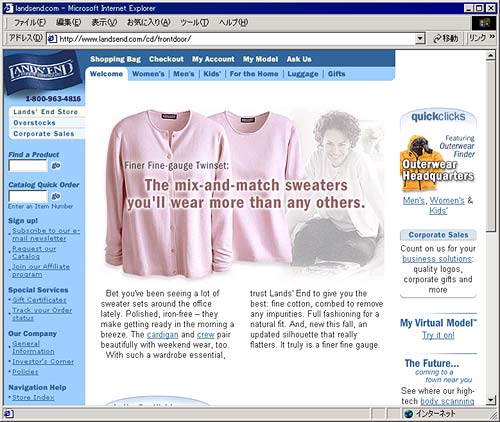Screen dimensions: 500x422
Task: Open the お気に入り(A) favorites menu
Action: tap(149, 23)
